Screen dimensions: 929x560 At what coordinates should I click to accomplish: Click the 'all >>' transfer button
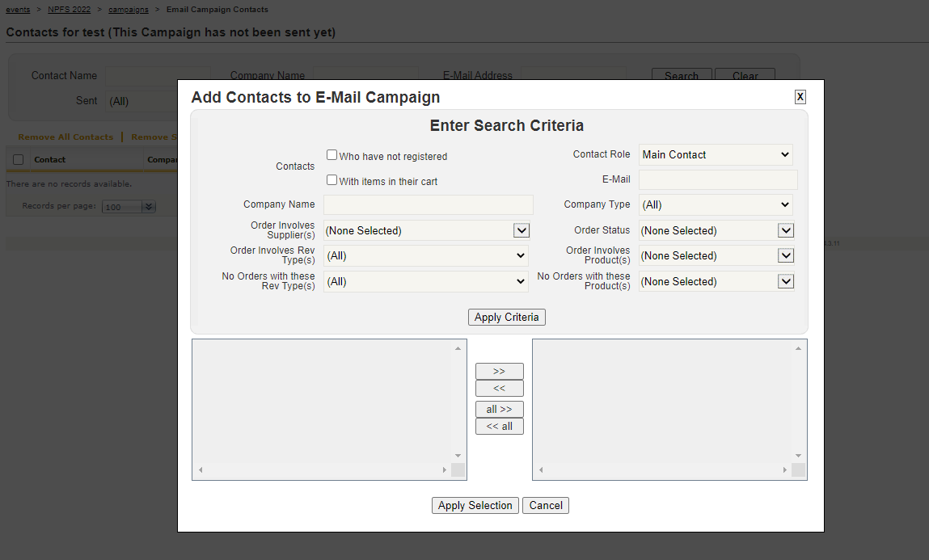499,409
